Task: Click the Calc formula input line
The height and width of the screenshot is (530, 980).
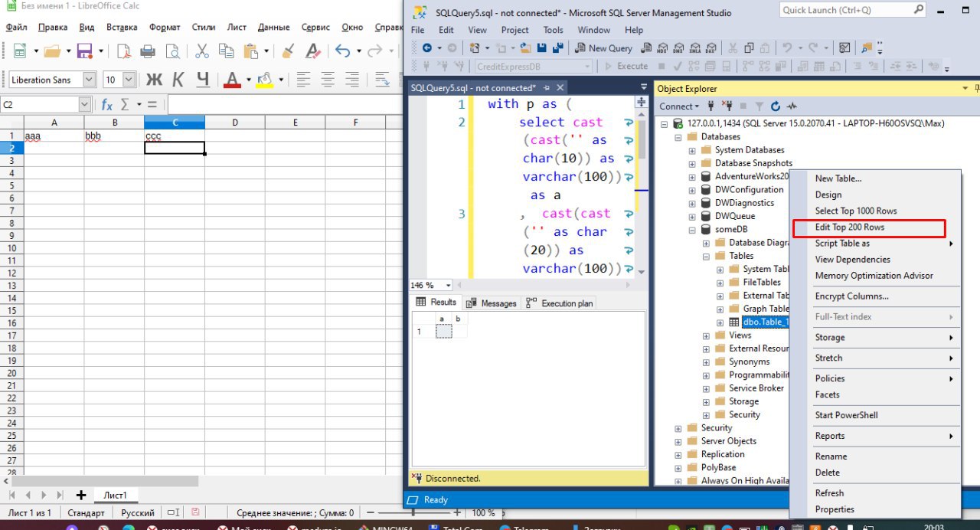Action: (285, 104)
